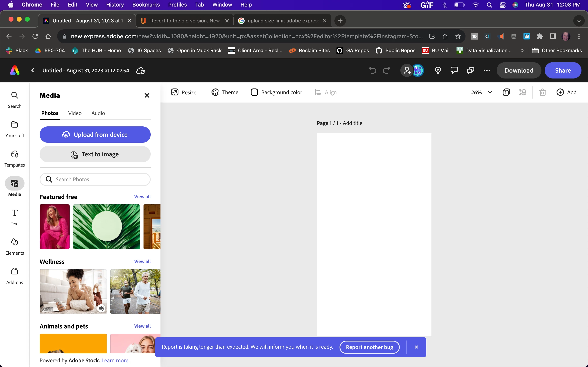Click the undo arrow icon

click(x=372, y=70)
